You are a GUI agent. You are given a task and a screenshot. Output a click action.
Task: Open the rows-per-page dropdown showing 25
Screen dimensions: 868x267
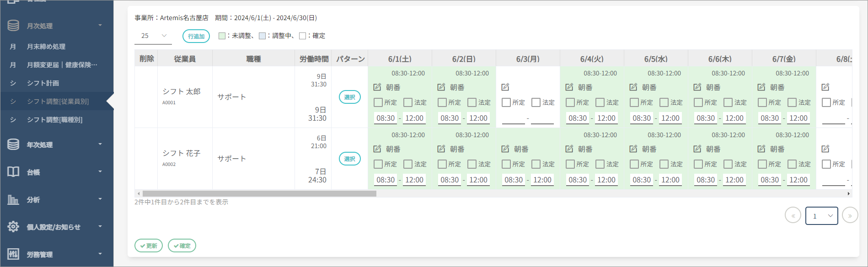point(153,36)
